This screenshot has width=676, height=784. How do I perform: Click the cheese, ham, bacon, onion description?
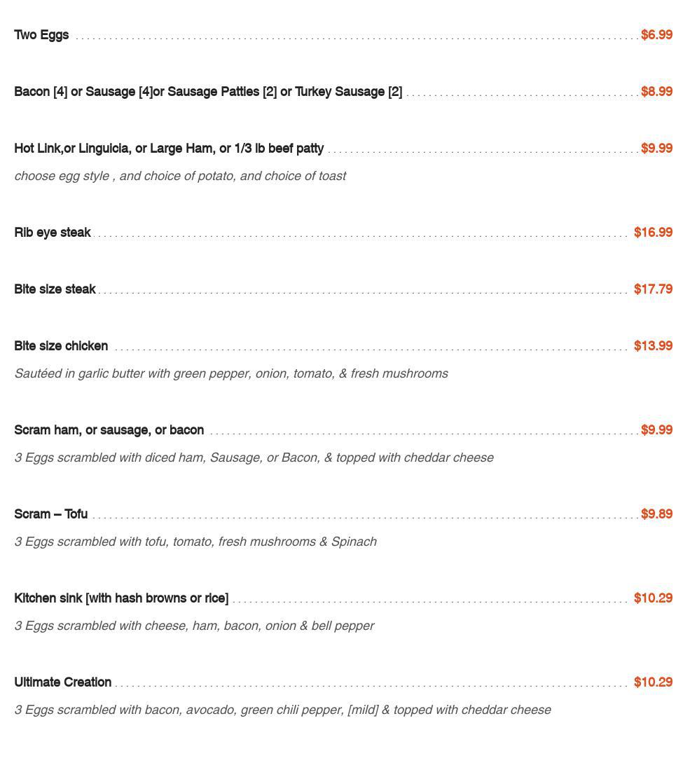[194, 626]
